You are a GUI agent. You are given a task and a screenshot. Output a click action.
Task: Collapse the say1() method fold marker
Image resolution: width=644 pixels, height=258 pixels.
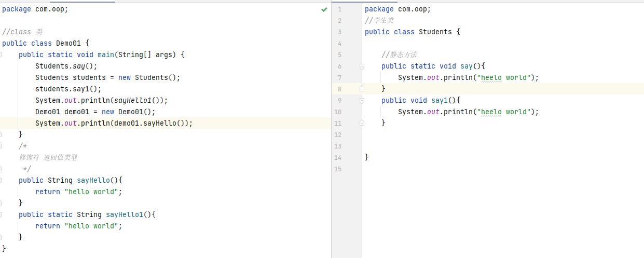362,101
